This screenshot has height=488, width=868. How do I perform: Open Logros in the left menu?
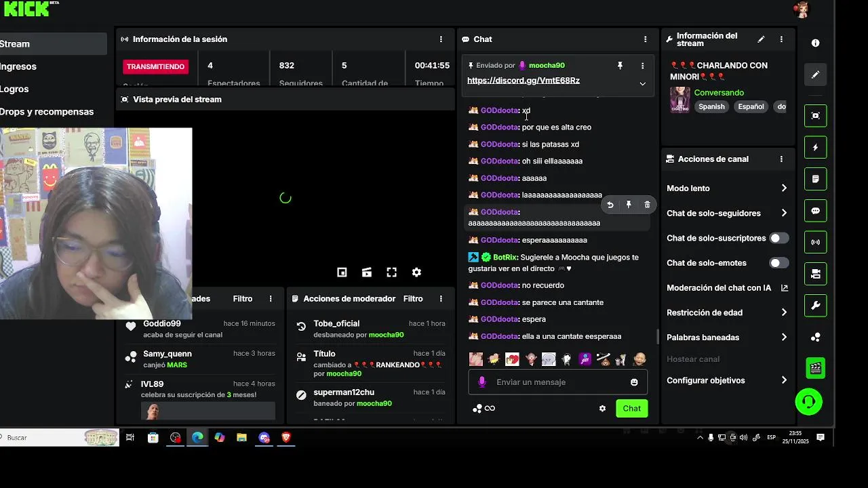pos(14,89)
